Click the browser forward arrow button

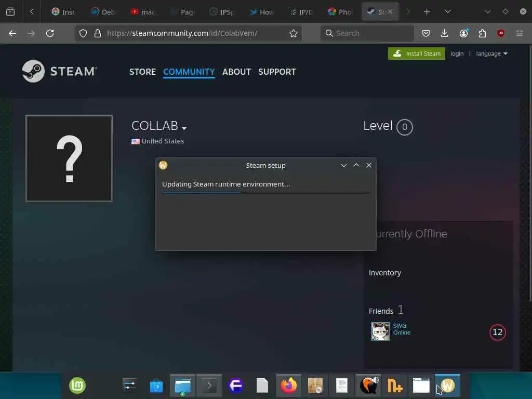[31, 33]
